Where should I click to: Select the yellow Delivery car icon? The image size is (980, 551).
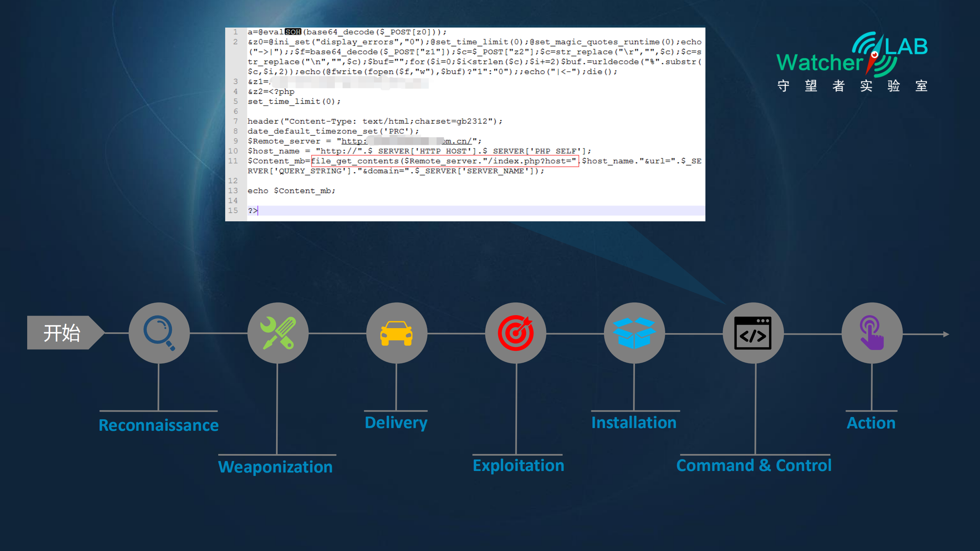tap(396, 332)
